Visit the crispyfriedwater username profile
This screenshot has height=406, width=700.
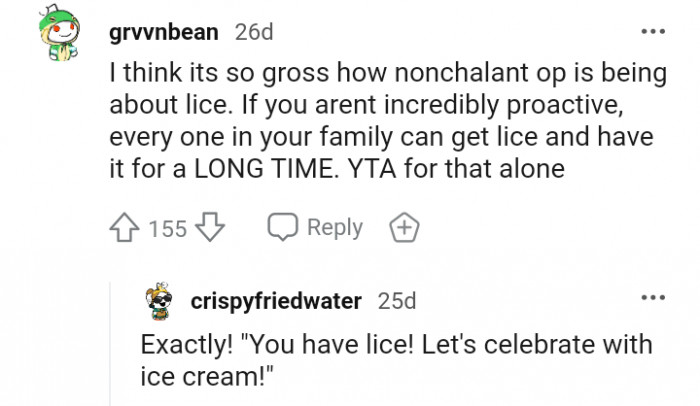coord(276,299)
